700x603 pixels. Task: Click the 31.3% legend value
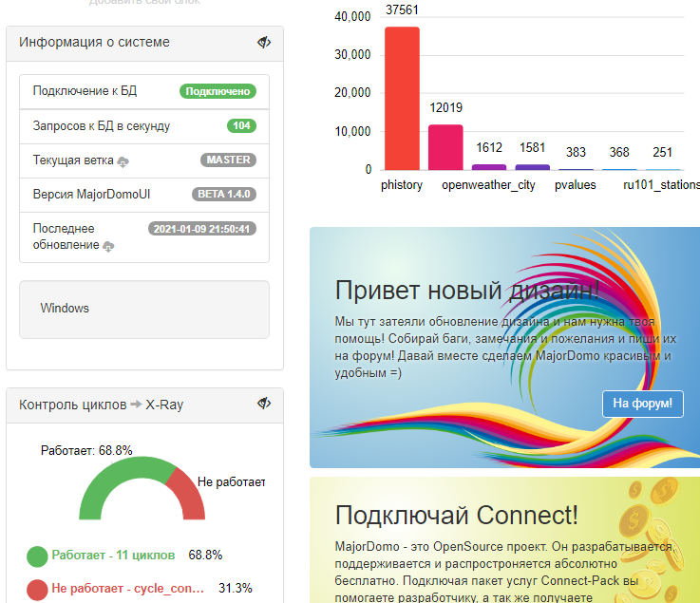236,588
